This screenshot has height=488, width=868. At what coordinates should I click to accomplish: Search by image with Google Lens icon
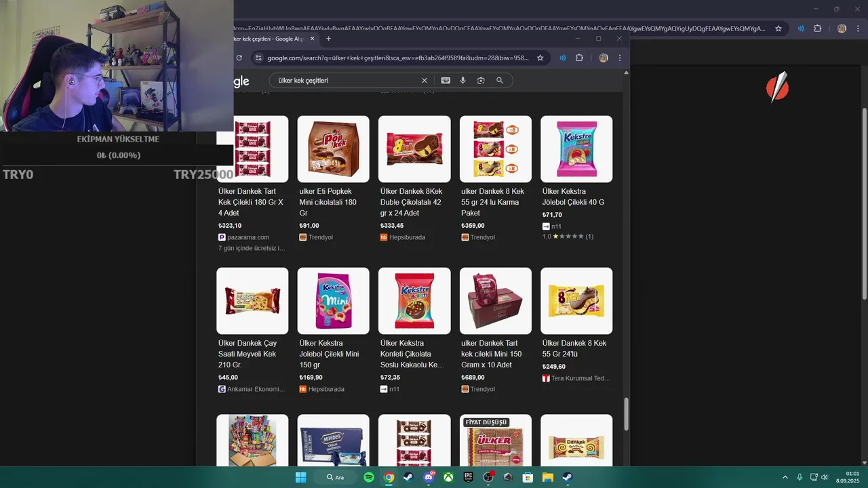481,80
